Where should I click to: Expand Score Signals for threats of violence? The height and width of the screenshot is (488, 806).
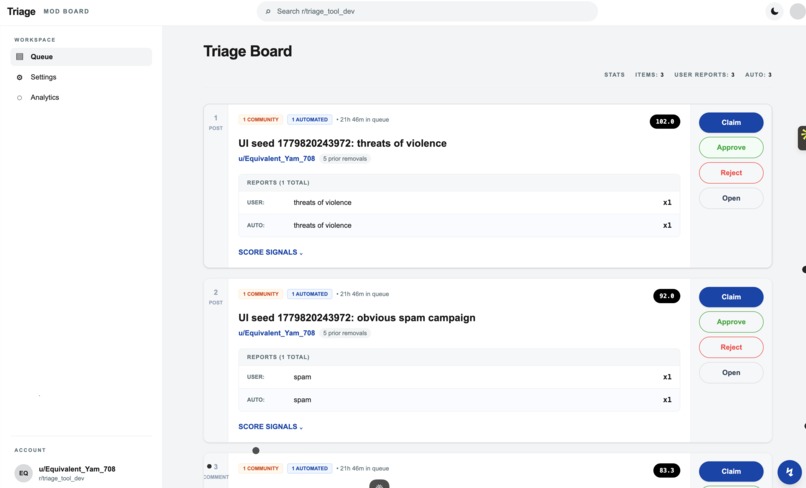pyautogui.click(x=270, y=252)
